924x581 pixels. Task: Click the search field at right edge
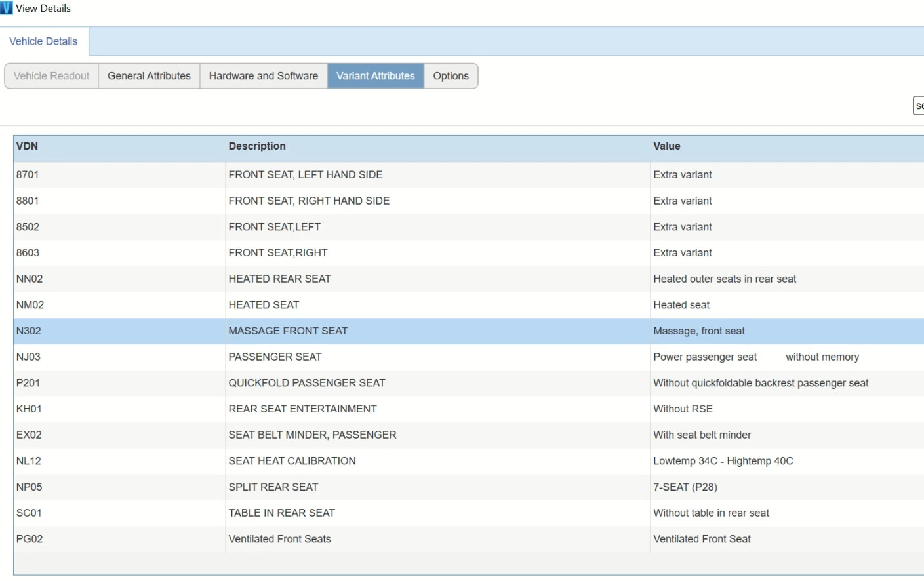pos(918,106)
